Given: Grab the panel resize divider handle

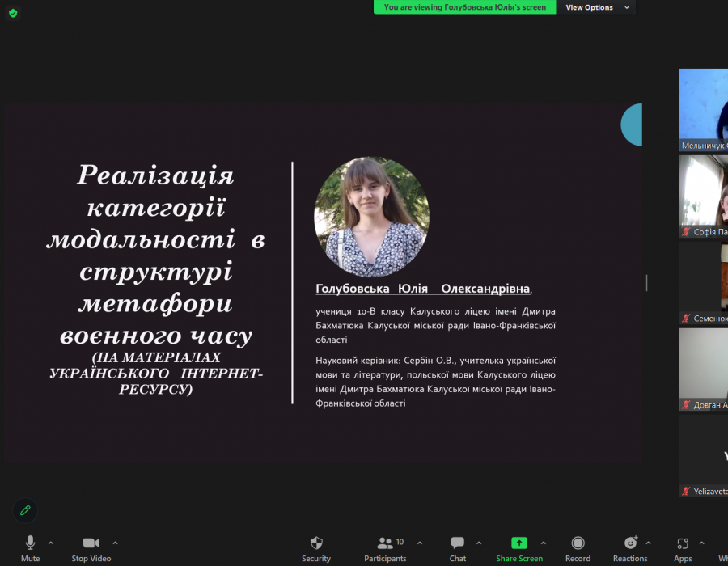Looking at the screenshot, I should tap(645, 282).
